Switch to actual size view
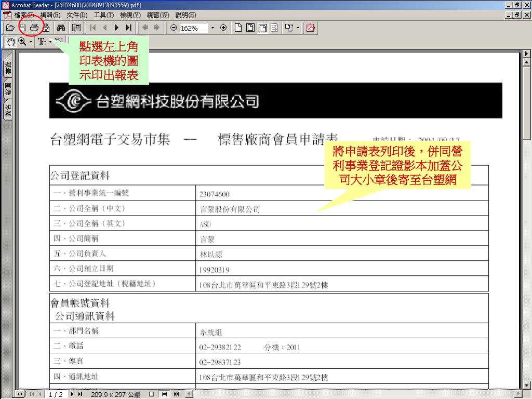This screenshot has height=399, width=532. point(238,28)
